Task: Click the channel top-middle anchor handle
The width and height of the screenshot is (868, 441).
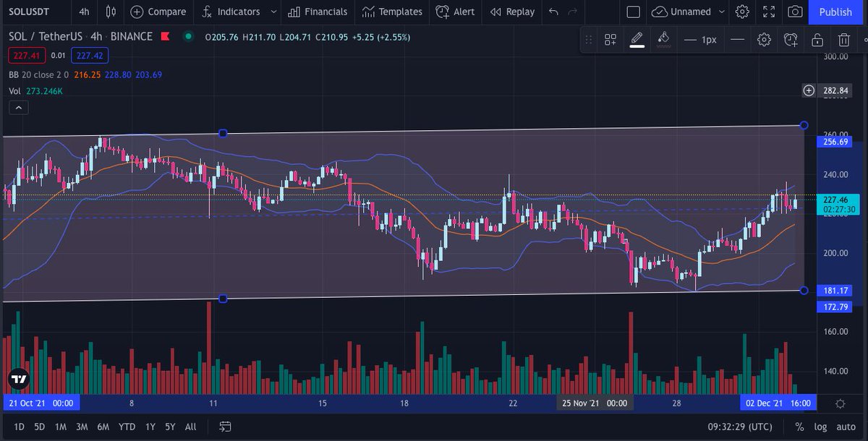Action: click(x=223, y=133)
